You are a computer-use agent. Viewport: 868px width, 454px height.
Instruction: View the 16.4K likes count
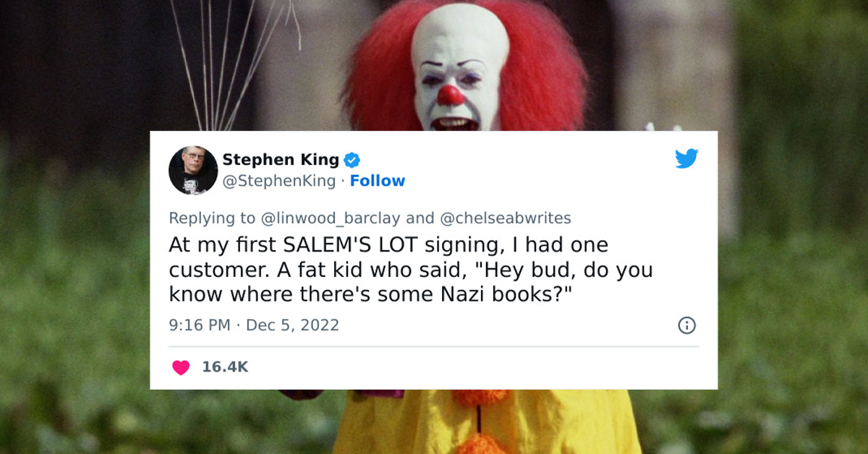point(224,367)
